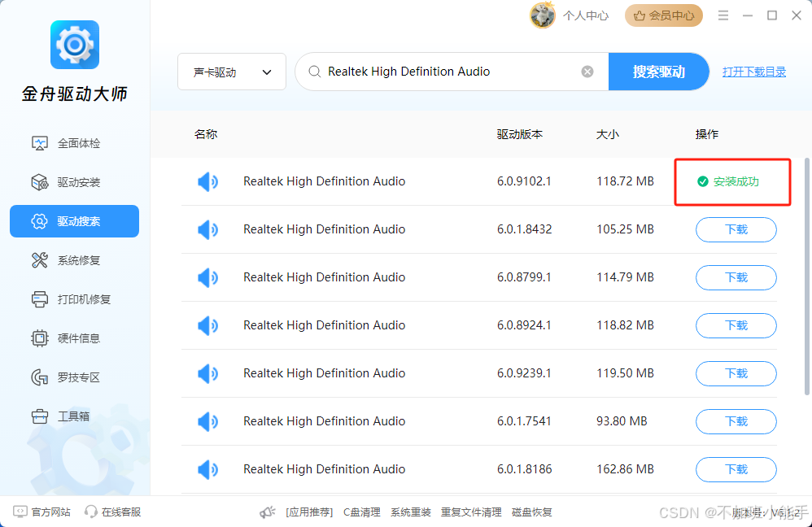The width and height of the screenshot is (812, 527).
Task: Download driver version 6.0.8799.1
Action: [736, 277]
